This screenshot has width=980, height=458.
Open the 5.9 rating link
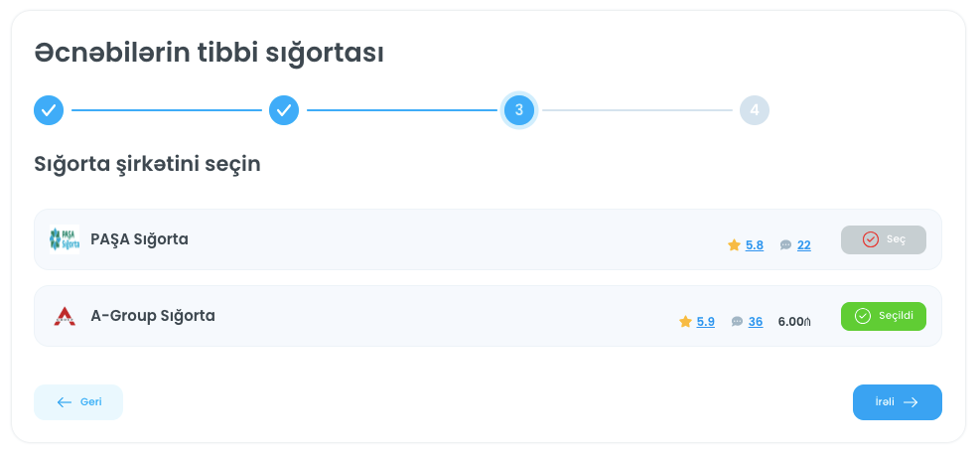(x=706, y=322)
